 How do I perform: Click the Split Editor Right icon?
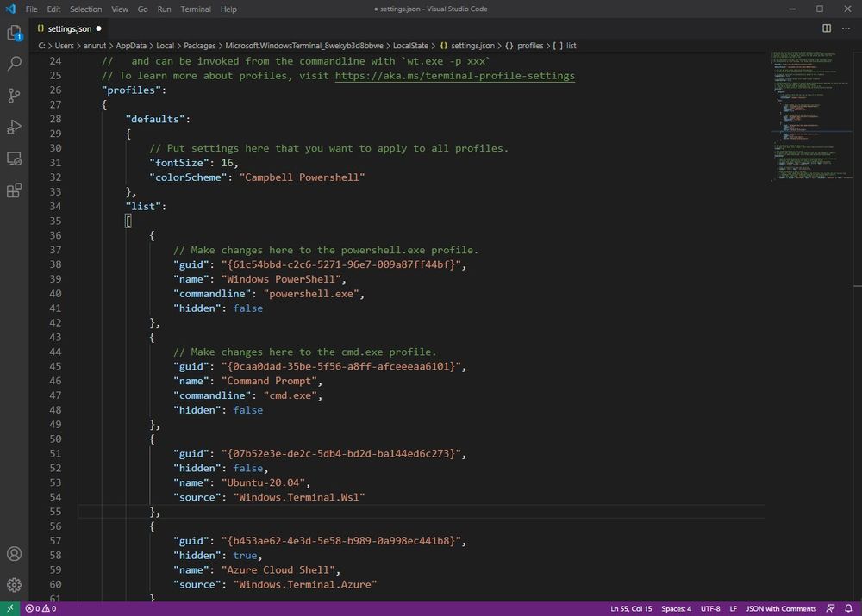click(x=827, y=28)
